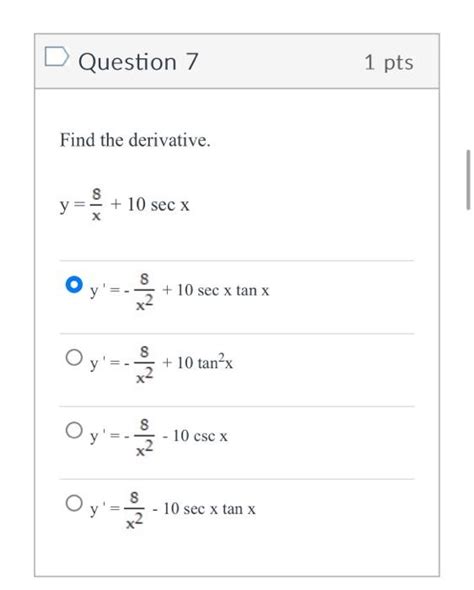Click the answer text '+ 10 tan²x'

[198, 363]
